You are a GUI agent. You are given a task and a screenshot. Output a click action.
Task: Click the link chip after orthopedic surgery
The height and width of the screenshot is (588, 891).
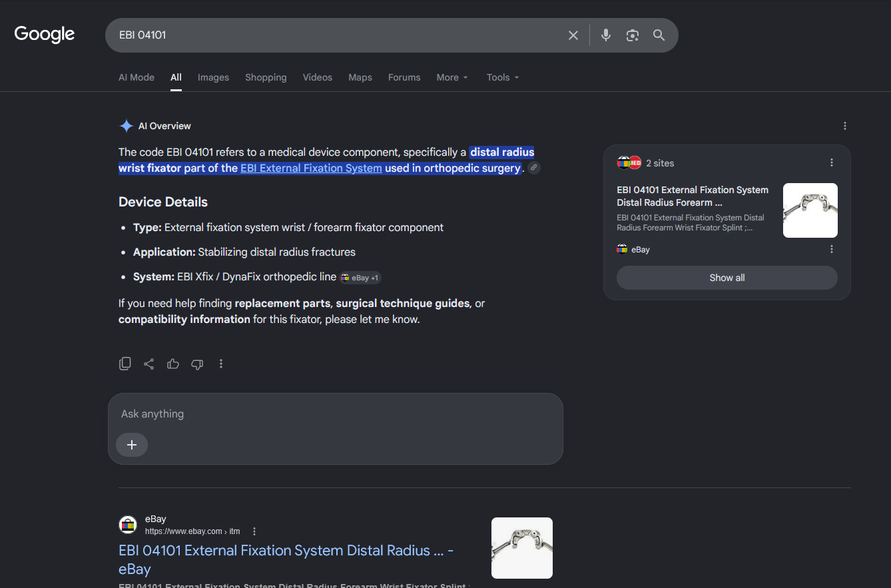pos(534,168)
